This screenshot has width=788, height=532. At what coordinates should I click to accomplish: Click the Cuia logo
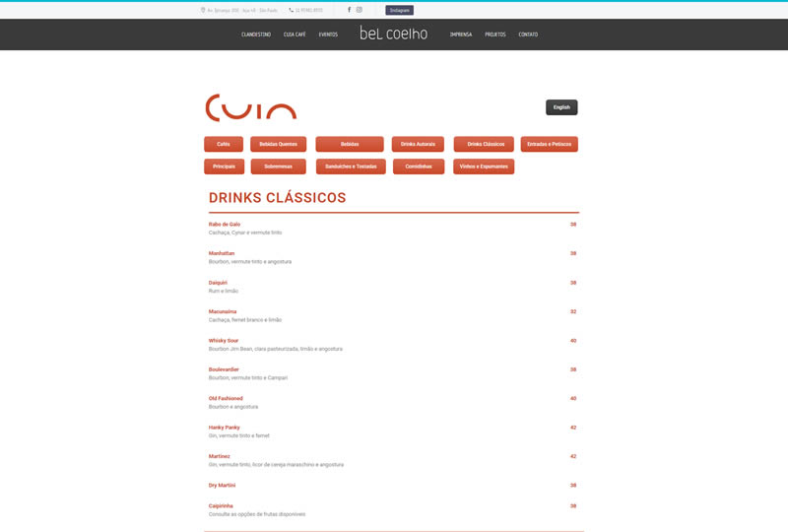[250, 107]
